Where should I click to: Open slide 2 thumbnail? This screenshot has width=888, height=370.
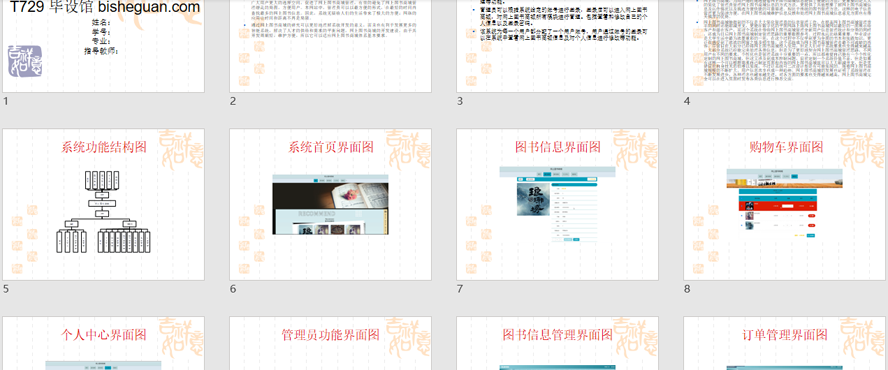click(x=330, y=46)
